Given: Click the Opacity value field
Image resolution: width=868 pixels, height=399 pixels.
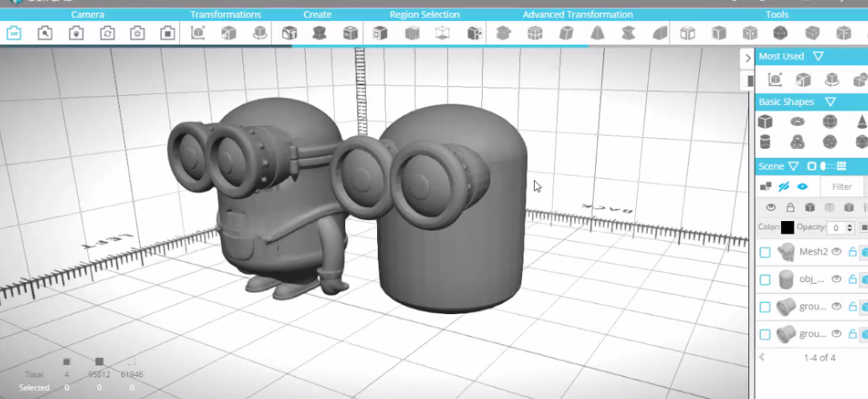Looking at the screenshot, I should point(837,227).
